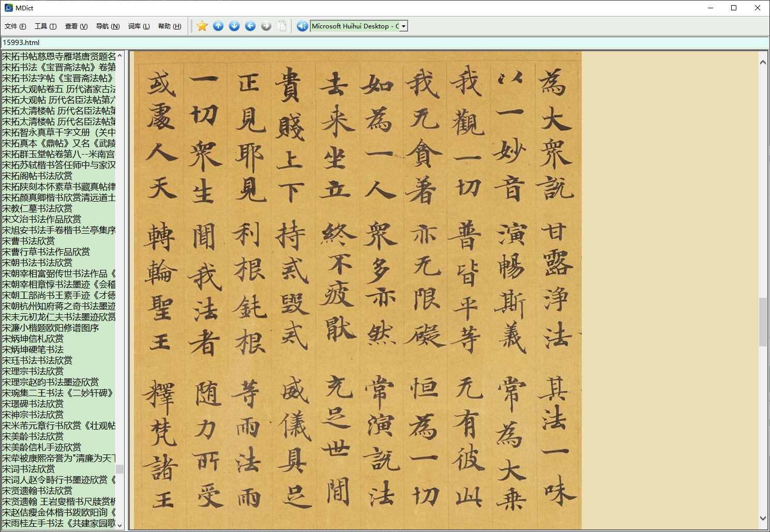Open the 查看 (V) menu
Image resolution: width=770 pixels, height=532 pixels.
coord(76,26)
